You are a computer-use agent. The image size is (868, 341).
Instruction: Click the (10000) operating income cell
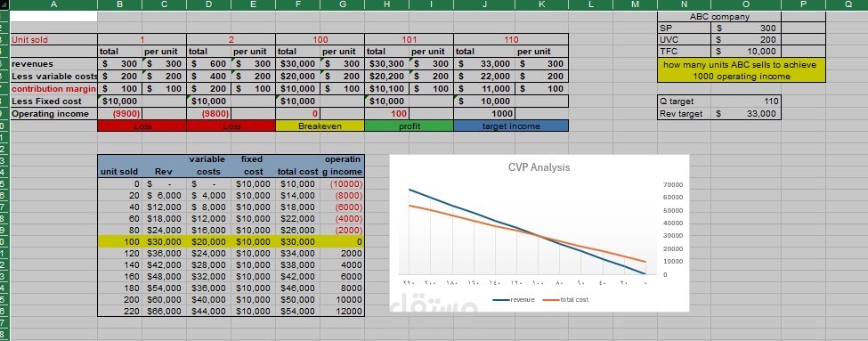(x=342, y=183)
